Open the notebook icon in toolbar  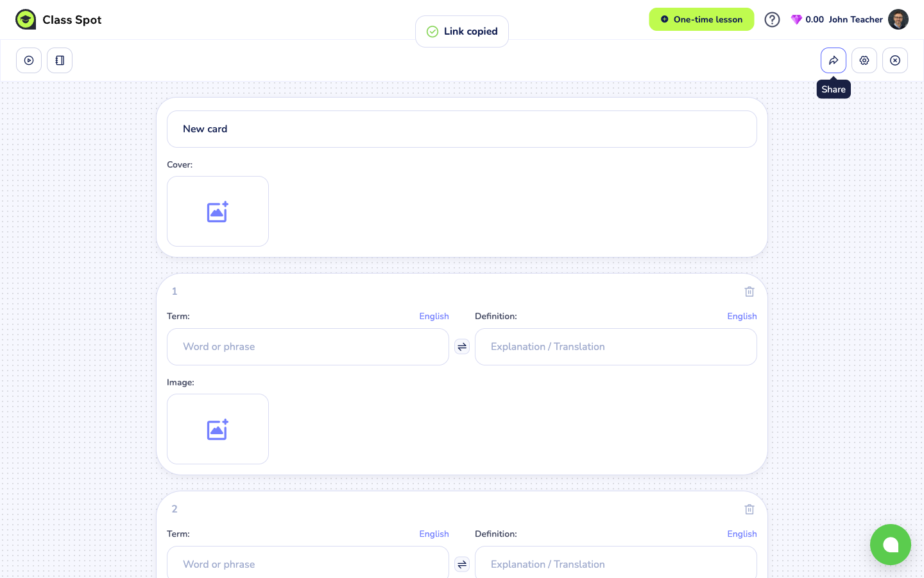pyautogui.click(x=60, y=60)
